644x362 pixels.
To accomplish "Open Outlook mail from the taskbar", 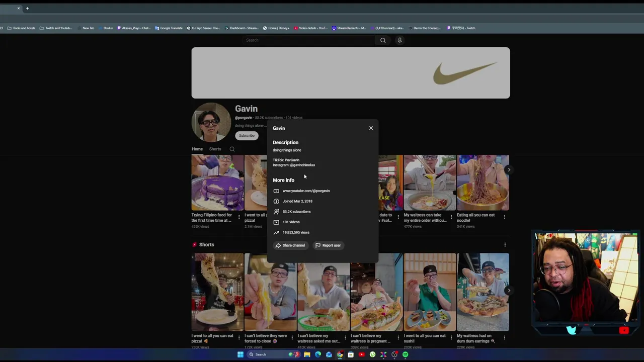I will (329, 354).
